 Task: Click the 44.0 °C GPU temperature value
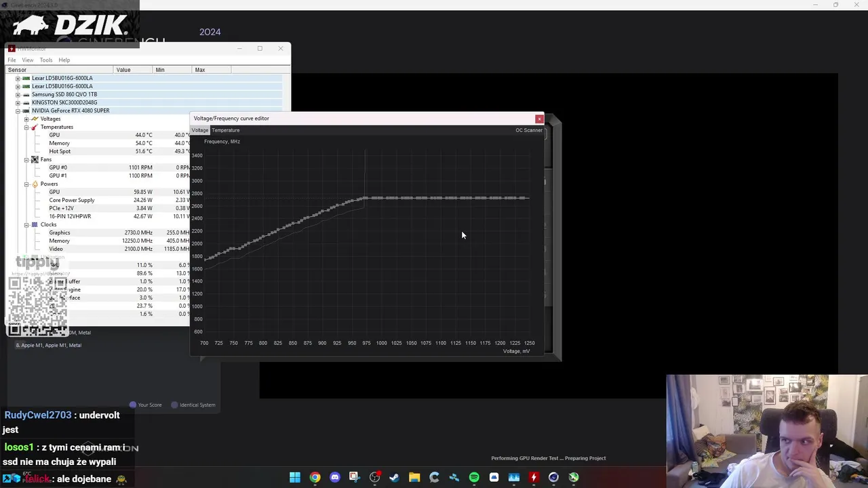144,135
